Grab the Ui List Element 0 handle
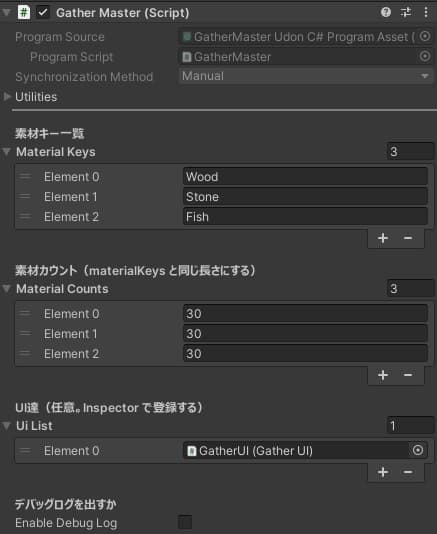 [x=25, y=451]
